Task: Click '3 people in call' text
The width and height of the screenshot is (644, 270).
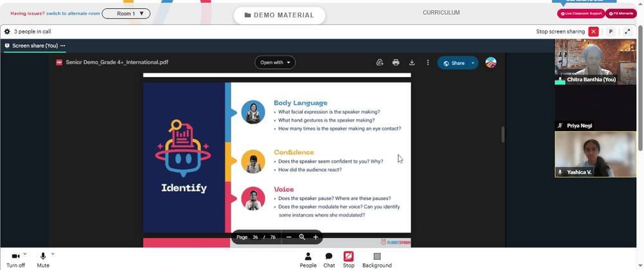Action: click(32, 32)
